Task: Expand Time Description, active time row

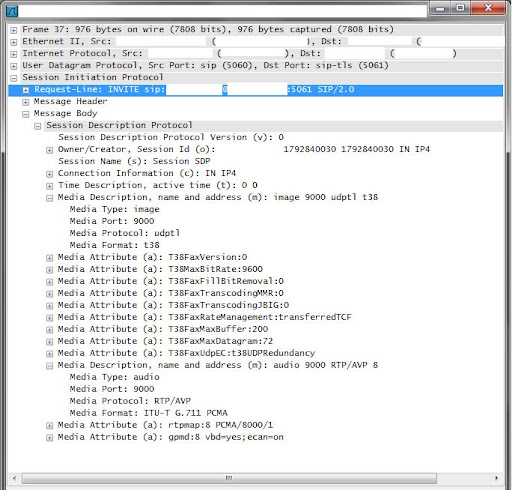Action: point(49,186)
